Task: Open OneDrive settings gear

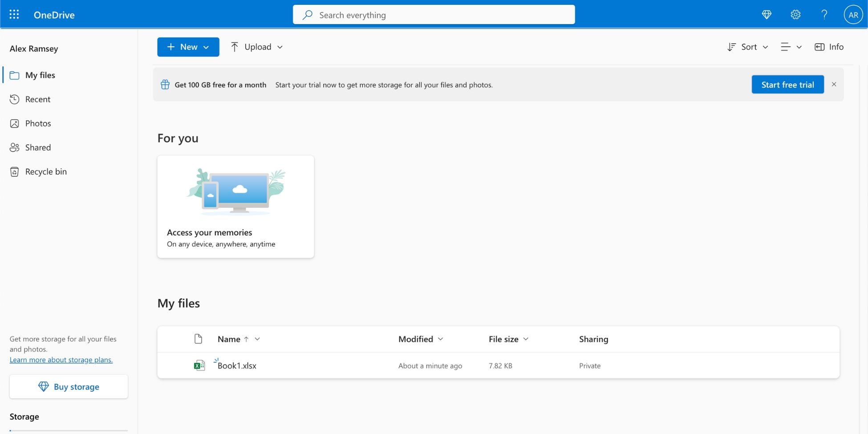Action: click(x=795, y=14)
